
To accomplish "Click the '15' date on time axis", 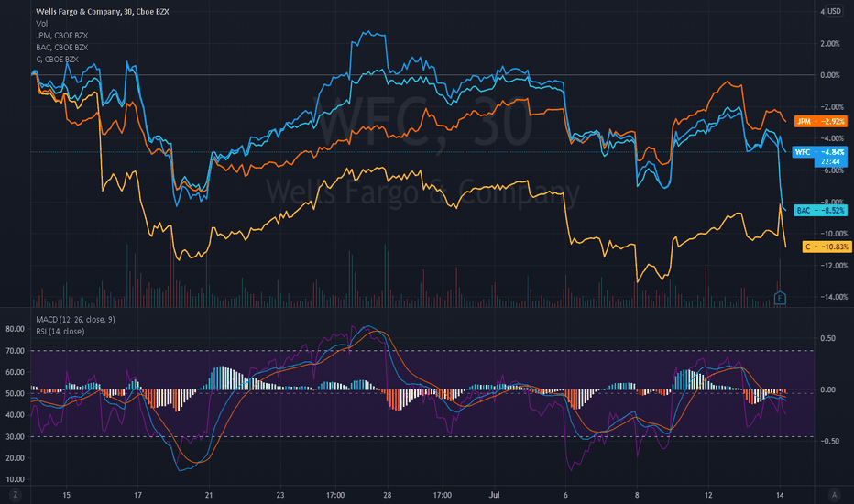I will coord(67,495).
